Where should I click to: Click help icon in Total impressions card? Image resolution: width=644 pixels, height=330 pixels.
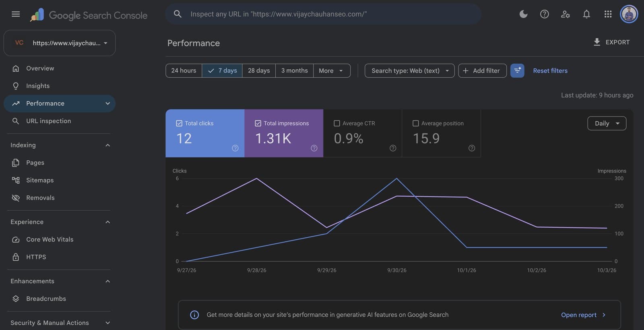(x=314, y=148)
